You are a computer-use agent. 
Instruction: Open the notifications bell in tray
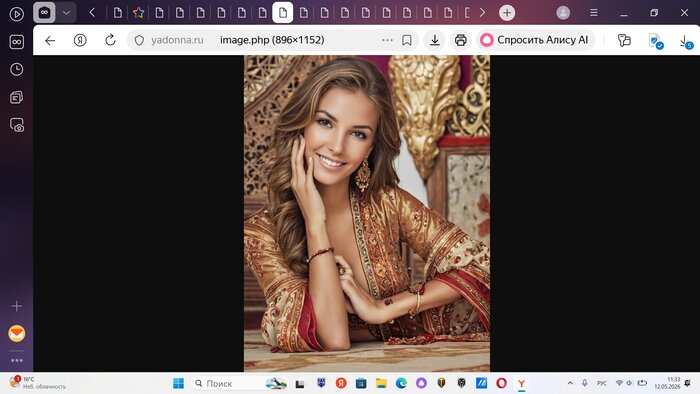coord(688,383)
